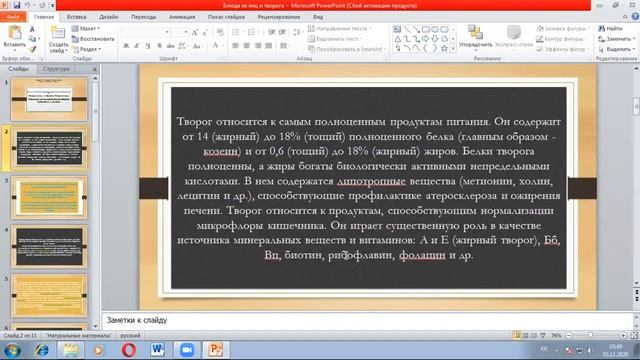Center text in paragraph group

pos(247,46)
